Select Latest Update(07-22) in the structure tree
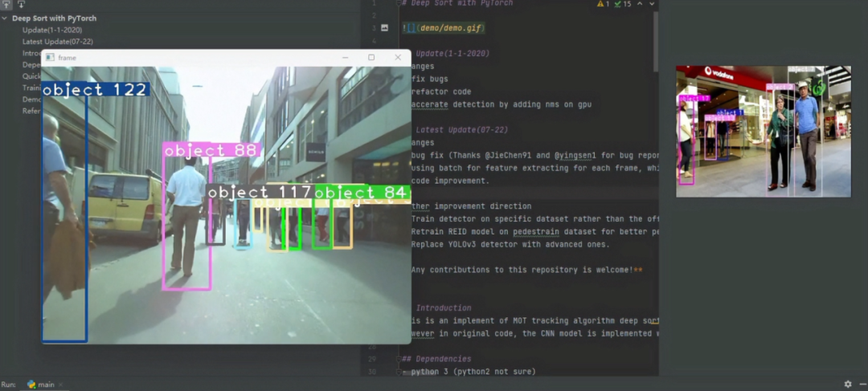This screenshot has width=868, height=391. point(58,42)
